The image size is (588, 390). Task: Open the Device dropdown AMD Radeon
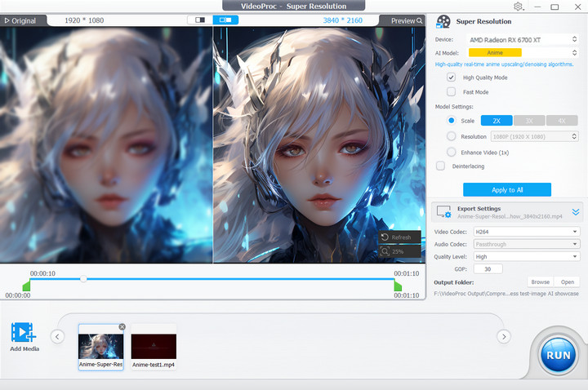tap(523, 39)
